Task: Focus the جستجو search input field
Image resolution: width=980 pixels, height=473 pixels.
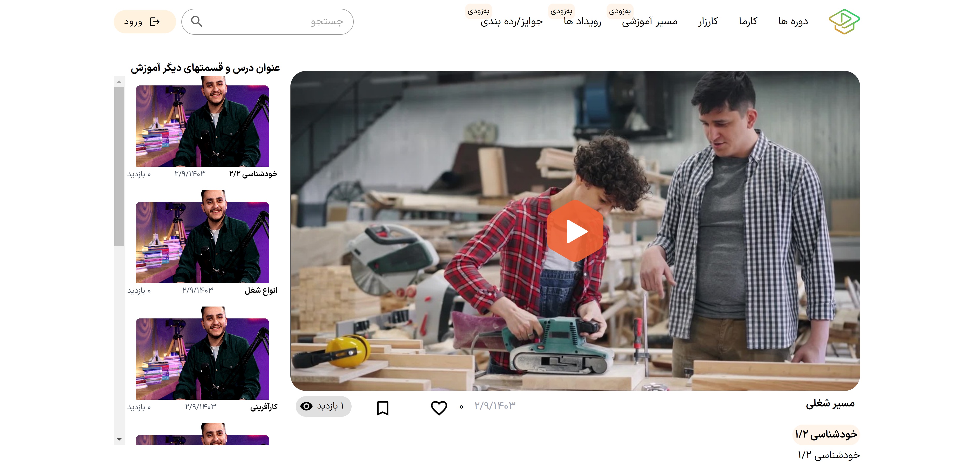Action: click(x=274, y=22)
